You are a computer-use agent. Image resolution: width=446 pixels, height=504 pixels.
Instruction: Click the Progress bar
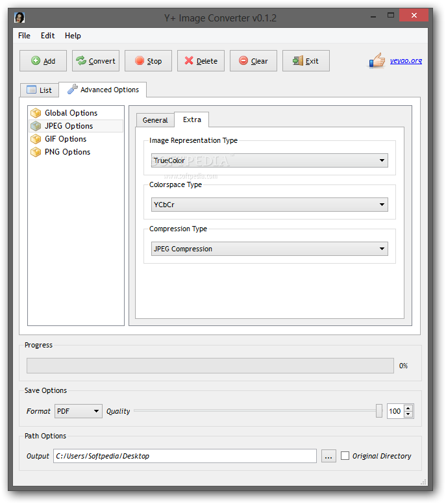point(210,366)
